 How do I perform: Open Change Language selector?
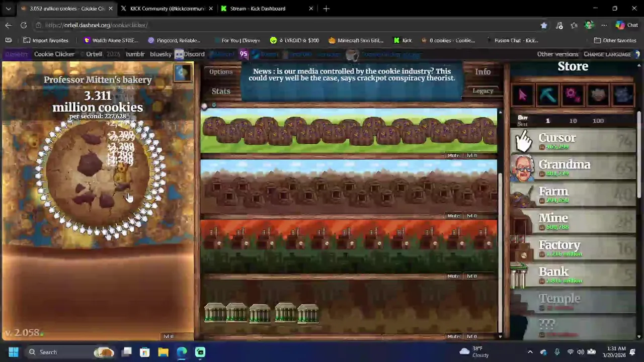[x=607, y=54]
